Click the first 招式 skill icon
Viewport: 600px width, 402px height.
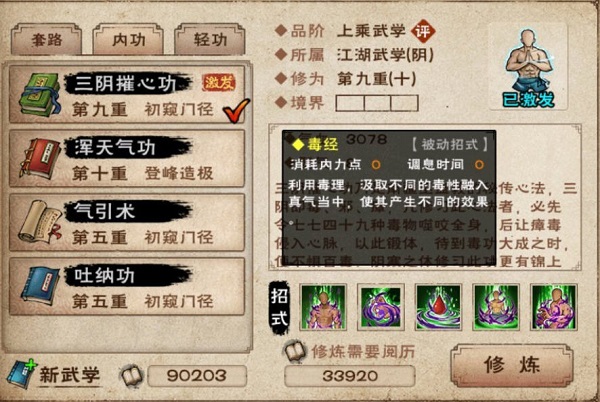[x=323, y=307]
